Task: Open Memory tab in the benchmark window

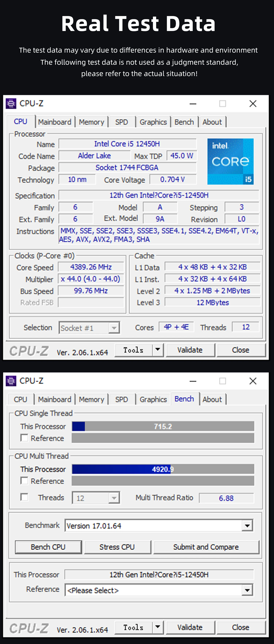Action: (x=92, y=399)
